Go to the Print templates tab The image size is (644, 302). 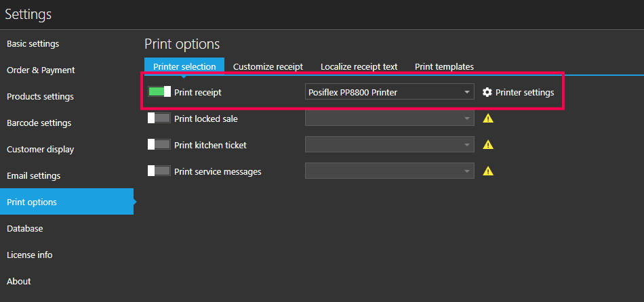pyautogui.click(x=444, y=66)
